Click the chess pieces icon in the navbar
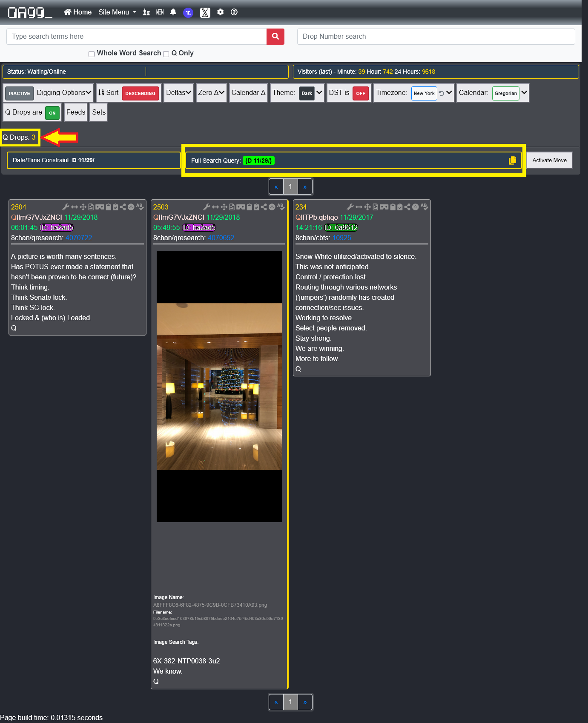588x723 pixels. [x=146, y=12]
